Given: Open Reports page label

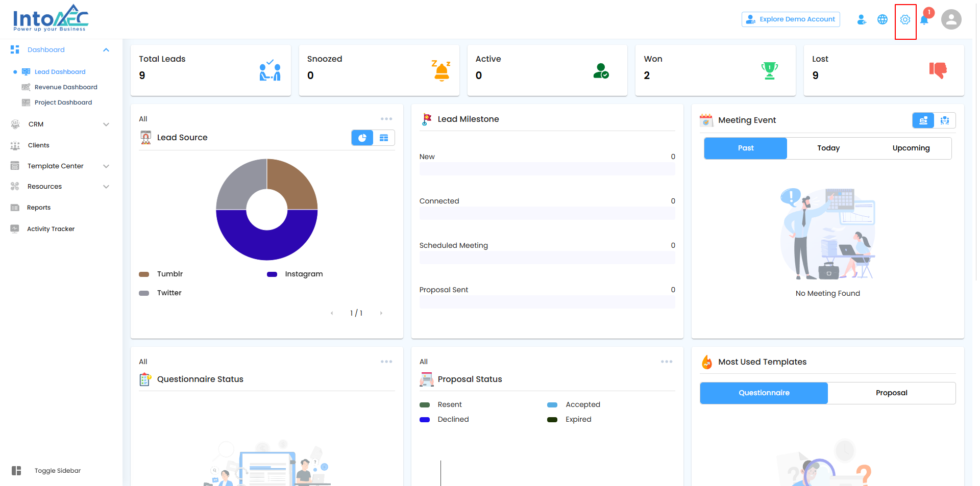Looking at the screenshot, I should pyautogui.click(x=39, y=208).
